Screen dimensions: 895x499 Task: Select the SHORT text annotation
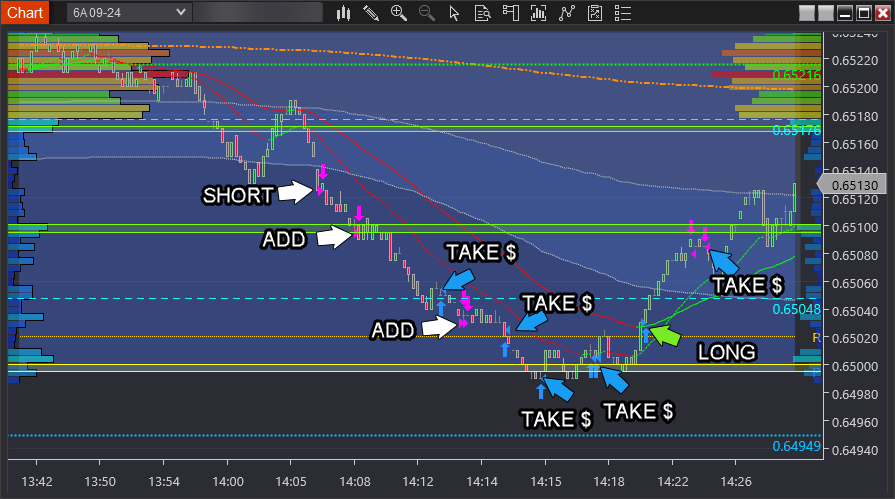click(238, 194)
